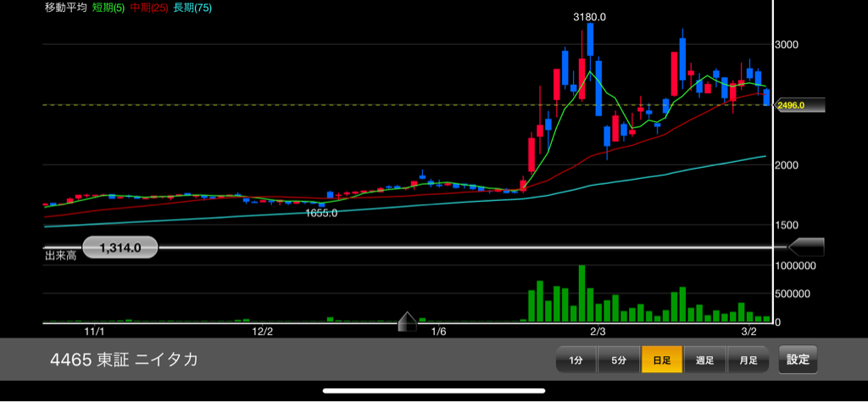Click the low price label 1655.0
The width and height of the screenshot is (868, 402).
[321, 213]
